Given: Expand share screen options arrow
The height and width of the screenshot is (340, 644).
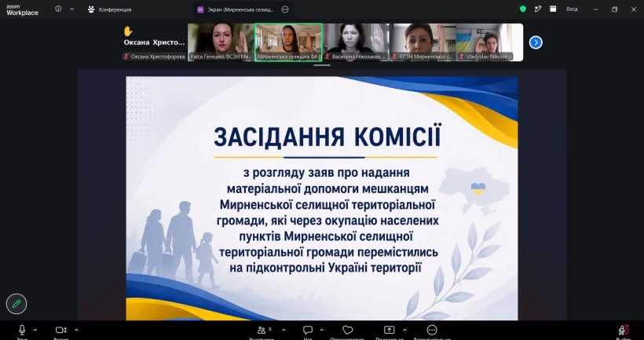Looking at the screenshot, I should click(x=404, y=330).
